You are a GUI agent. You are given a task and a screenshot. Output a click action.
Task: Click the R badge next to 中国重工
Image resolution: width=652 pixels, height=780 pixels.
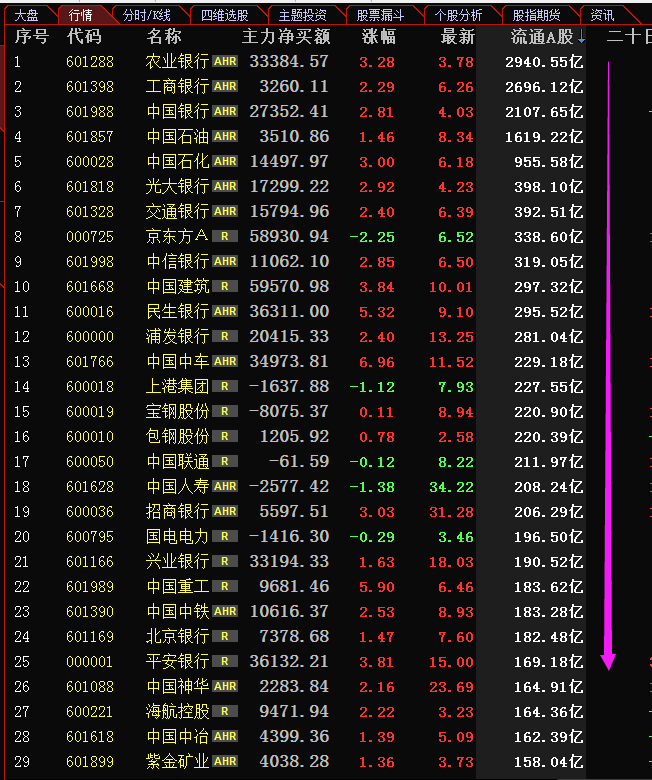pos(225,586)
